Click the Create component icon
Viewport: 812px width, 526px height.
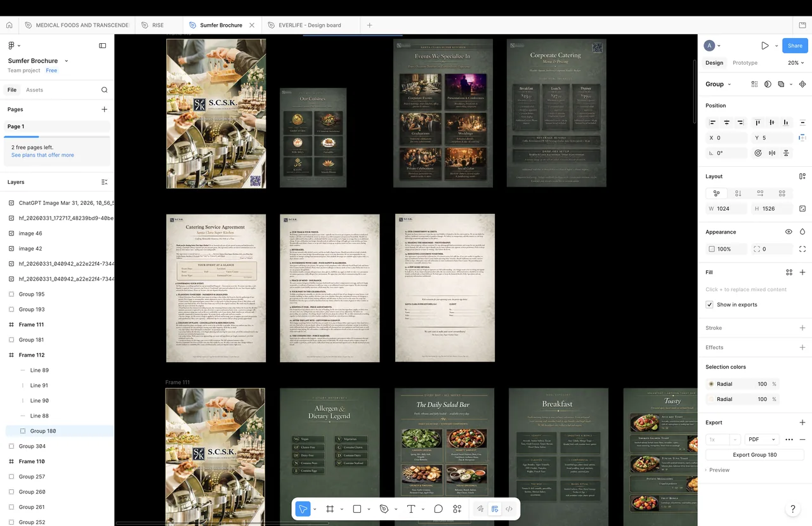(x=802, y=84)
